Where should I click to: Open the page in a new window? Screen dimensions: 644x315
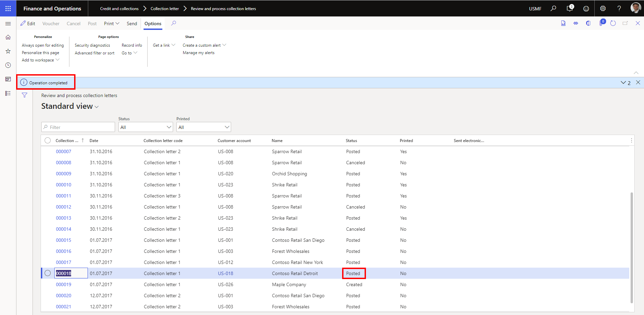click(x=625, y=23)
